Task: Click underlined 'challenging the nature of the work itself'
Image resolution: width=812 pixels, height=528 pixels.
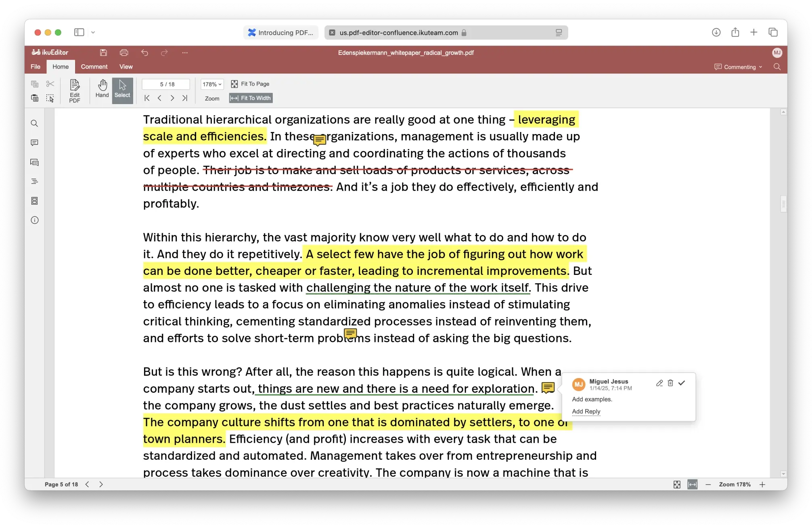Action: pyautogui.click(x=417, y=287)
